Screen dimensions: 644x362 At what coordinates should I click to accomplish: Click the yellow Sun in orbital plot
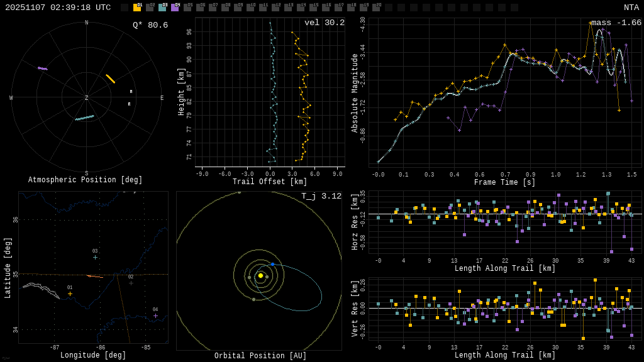[260, 275]
